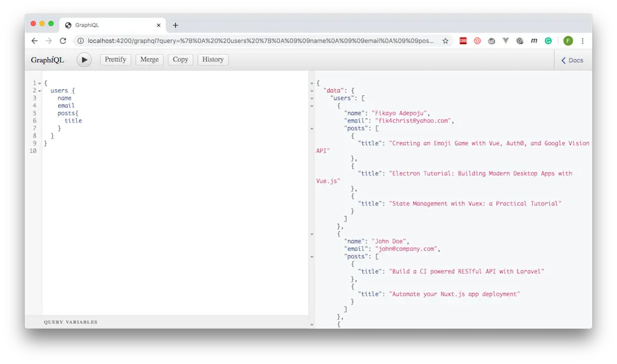The height and width of the screenshot is (364, 617).
Task: Expand the Query Variables pane
Action: coord(70,322)
